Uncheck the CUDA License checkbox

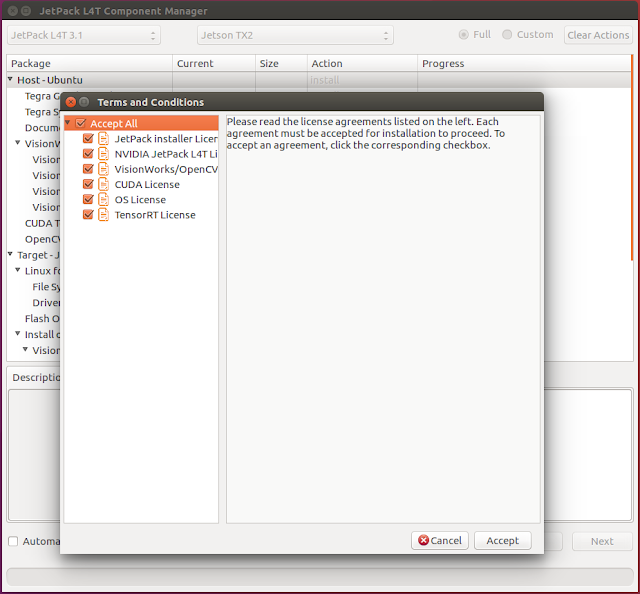(88, 184)
